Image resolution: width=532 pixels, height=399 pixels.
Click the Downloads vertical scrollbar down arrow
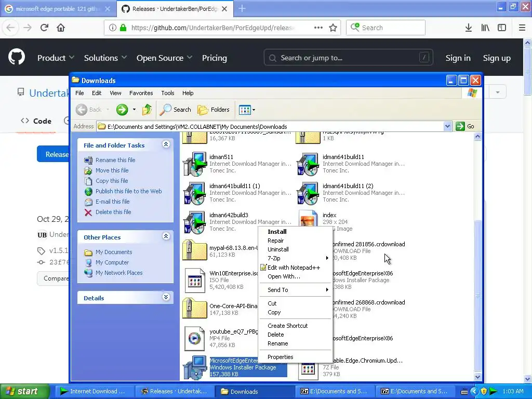pyautogui.click(x=478, y=377)
